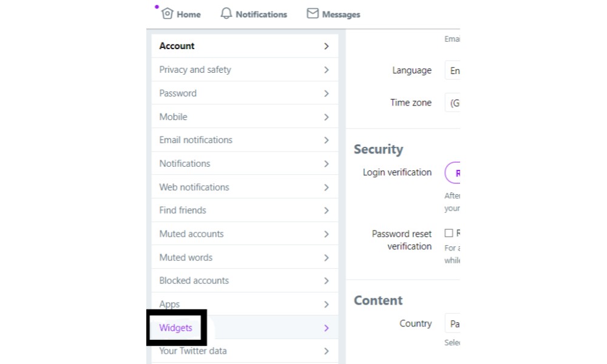Select the Widgets menu entry
Image resolution: width=607 pixels, height=364 pixels.
[245, 328]
